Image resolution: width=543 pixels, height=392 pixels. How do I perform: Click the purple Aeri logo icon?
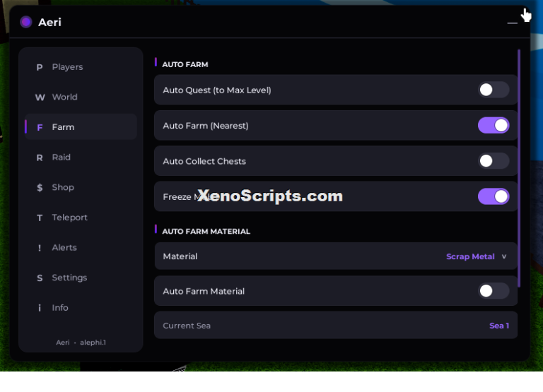26,22
